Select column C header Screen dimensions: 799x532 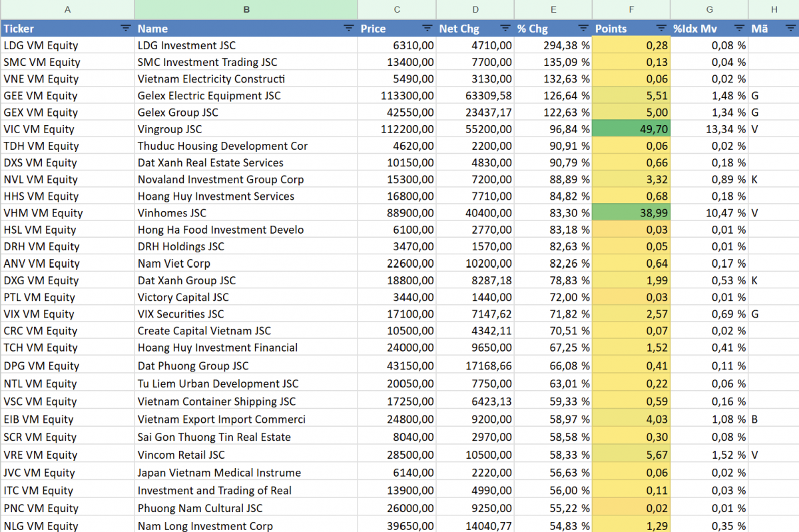pos(397,9)
